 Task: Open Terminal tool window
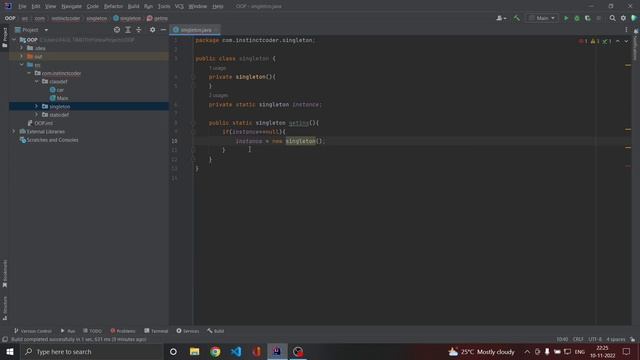pyautogui.click(x=156, y=331)
